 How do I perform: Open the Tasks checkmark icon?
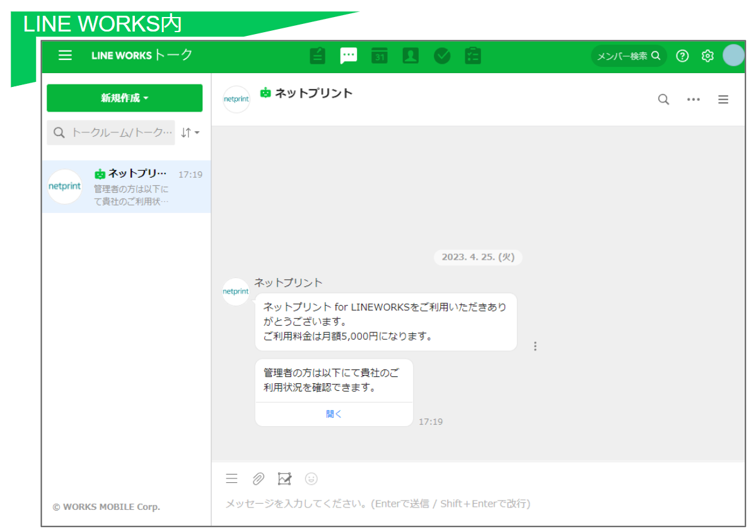[441, 56]
